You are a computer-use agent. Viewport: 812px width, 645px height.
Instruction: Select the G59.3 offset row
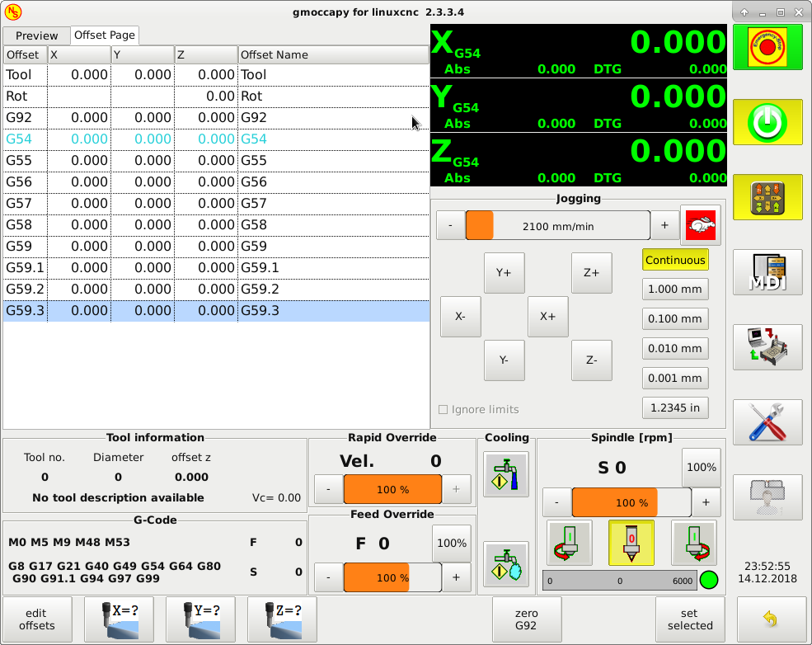(217, 311)
